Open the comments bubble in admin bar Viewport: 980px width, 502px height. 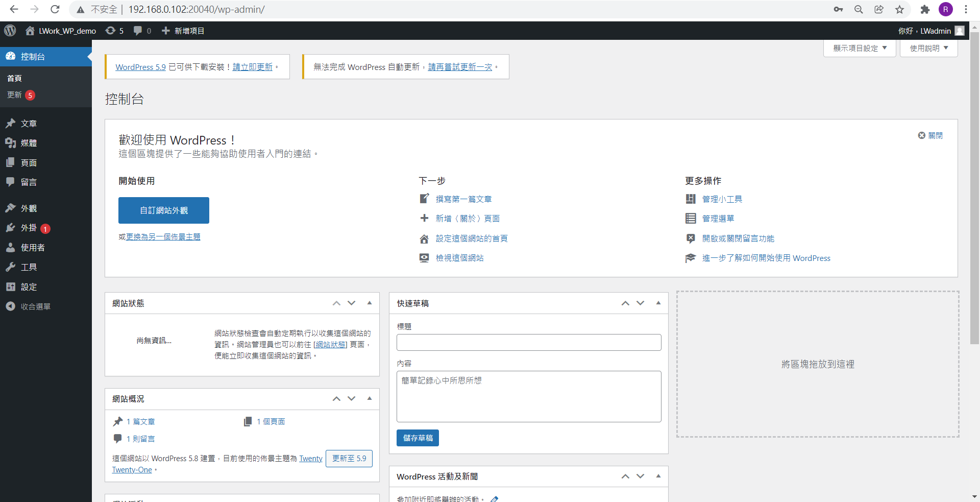click(x=138, y=31)
